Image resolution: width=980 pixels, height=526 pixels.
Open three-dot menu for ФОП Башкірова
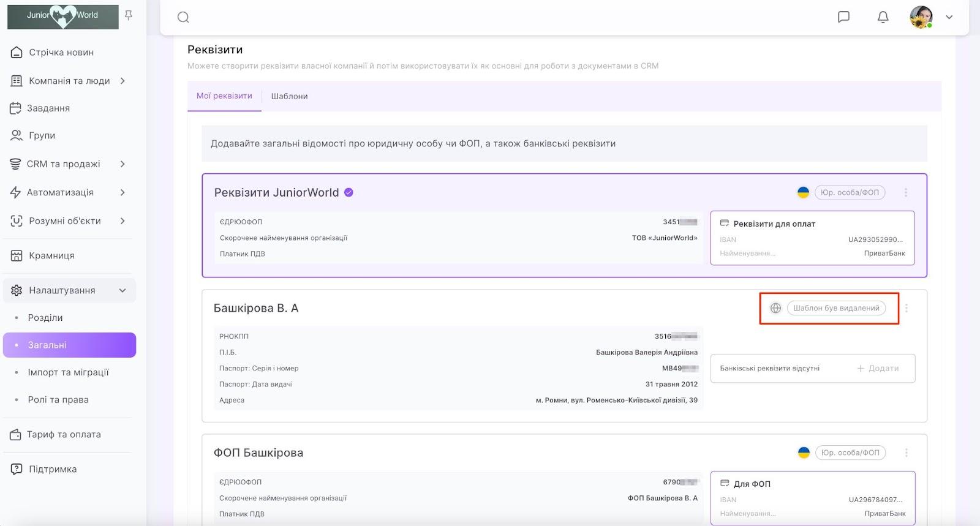pyautogui.click(x=907, y=453)
